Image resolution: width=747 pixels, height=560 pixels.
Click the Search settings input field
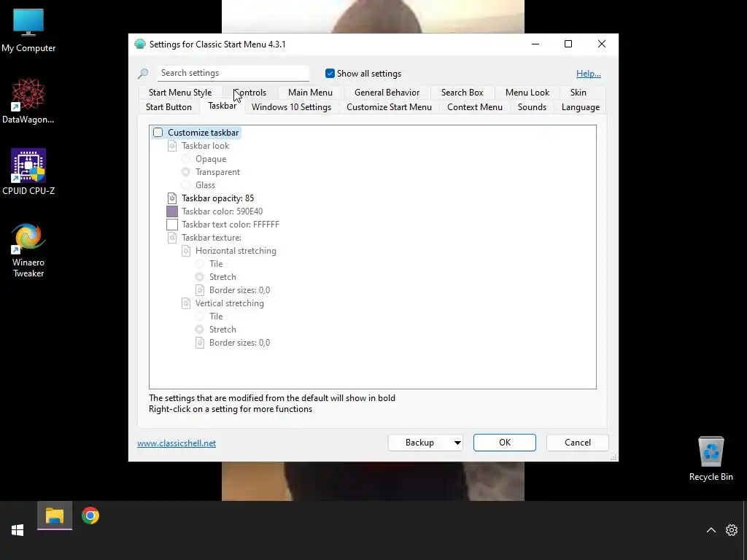pos(233,74)
